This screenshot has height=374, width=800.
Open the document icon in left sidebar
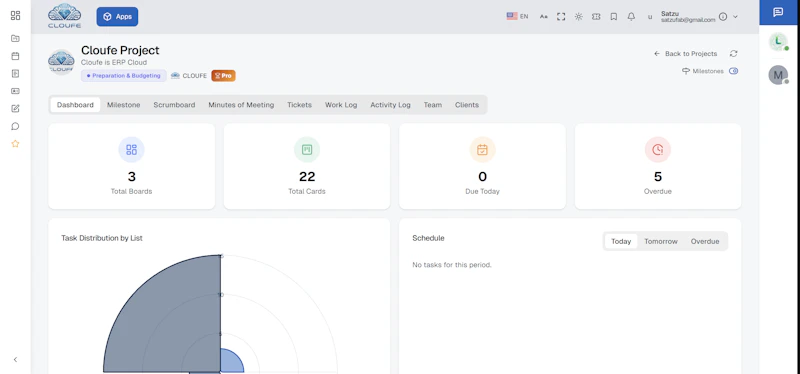[x=15, y=73]
